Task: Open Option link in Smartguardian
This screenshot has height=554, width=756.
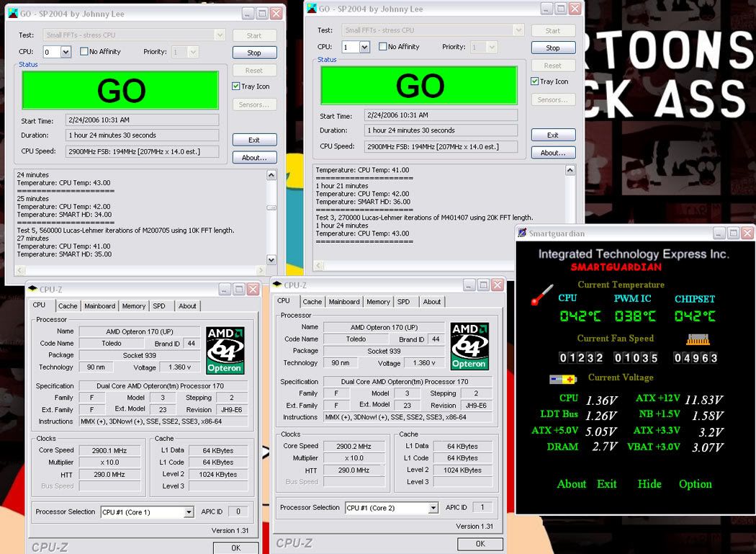Action: click(x=696, y=484)
